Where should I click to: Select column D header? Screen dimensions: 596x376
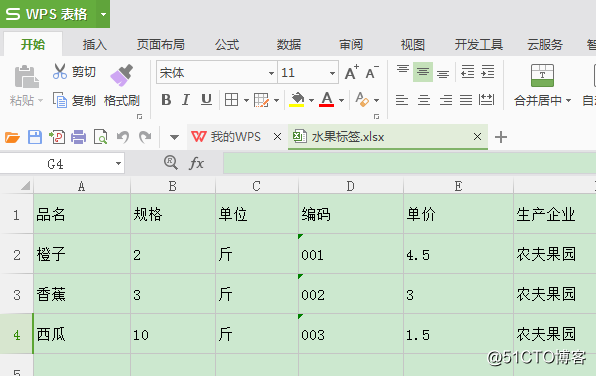click(350, 186)
